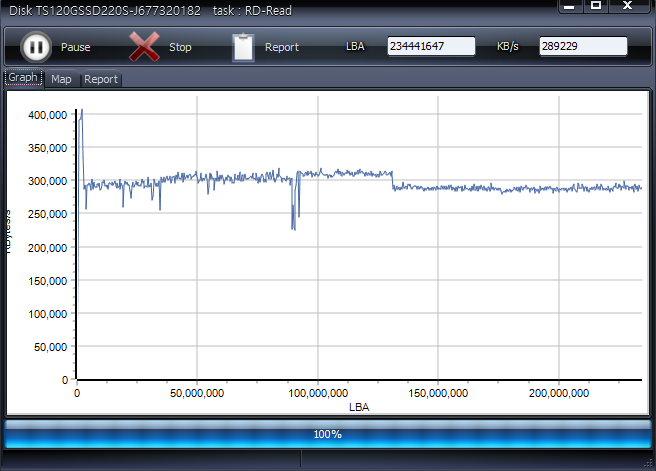
Task: Select the Report tab below the toolbar
Action: coord(100,79)
